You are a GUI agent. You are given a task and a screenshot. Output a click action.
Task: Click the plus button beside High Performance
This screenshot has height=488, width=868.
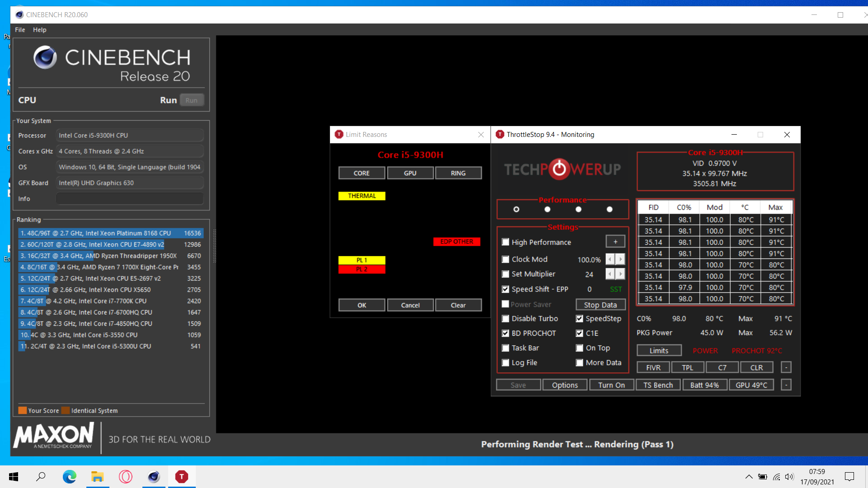point(615,242)
